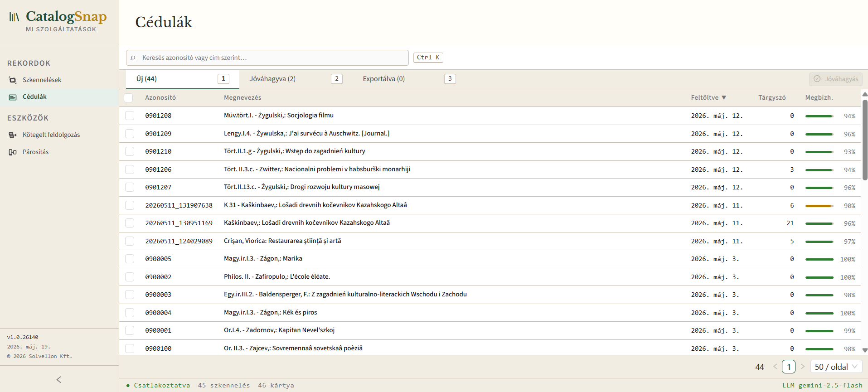This screenshot has height=392, width=868.
Task: Click the vertical table scrollbar thumb
Action: [865, 140]
